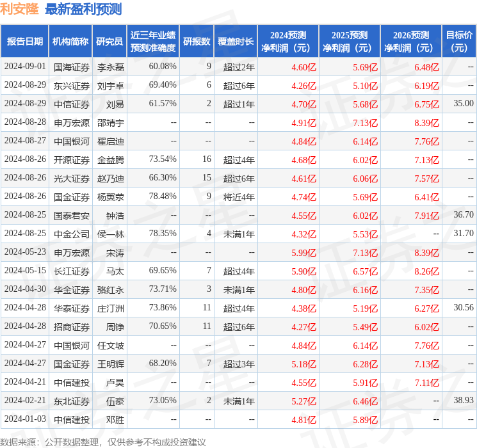Select the 招商证券 institution cell

pyautogui.click(x=72, y=327)
